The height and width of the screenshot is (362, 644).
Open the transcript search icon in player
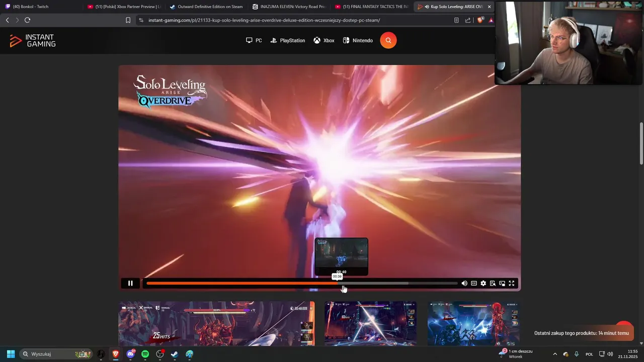(x=493, y=284)
